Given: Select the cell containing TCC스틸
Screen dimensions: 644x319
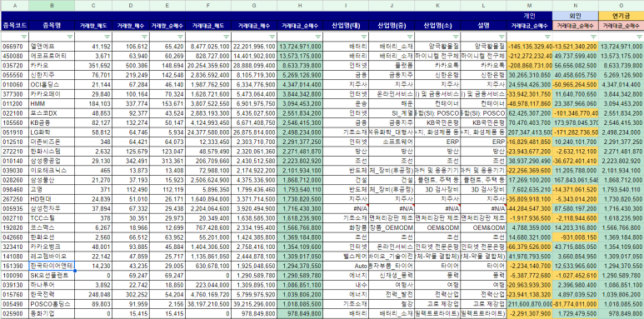Looking at the screenshot, I should coord(52,217).
